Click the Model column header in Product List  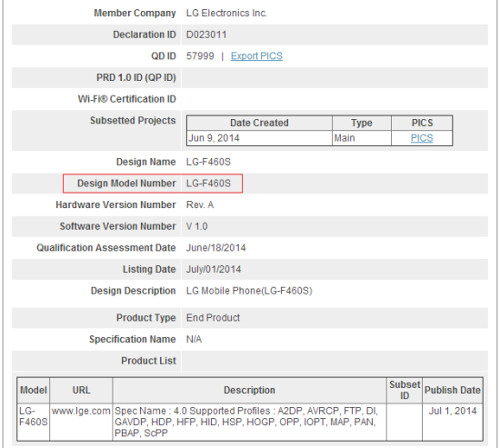coord(33,390)
